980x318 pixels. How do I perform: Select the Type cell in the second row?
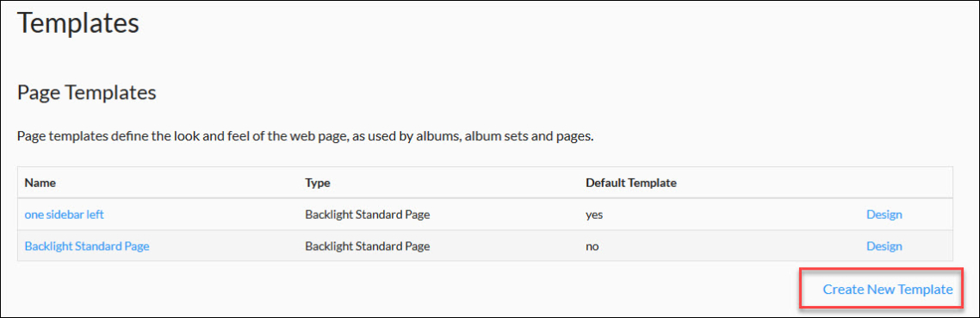368,246
